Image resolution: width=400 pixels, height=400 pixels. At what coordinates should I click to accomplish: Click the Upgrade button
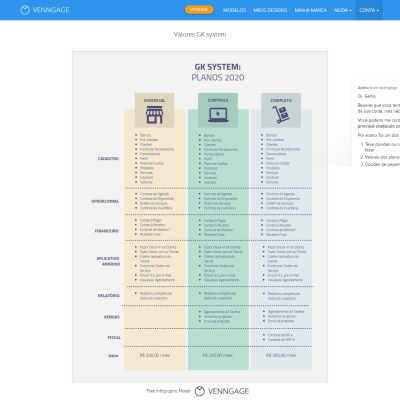pos(199,10)
